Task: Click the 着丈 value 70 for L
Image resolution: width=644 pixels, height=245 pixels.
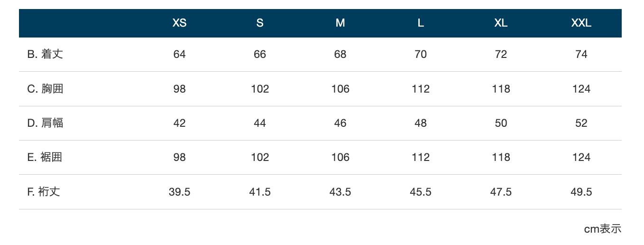Action: (x=421, y=54)
